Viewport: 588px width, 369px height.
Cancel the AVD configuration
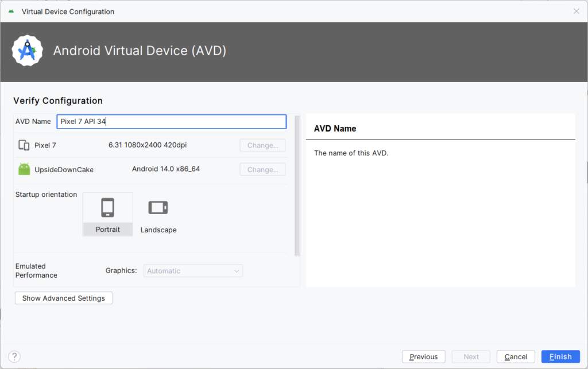pyautogui.click(x=516, y=356)
